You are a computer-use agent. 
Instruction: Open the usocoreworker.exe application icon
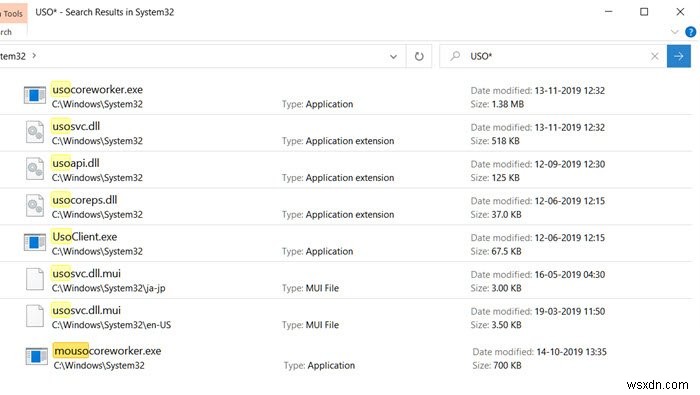pyautogui.click(x=35, y=95)
